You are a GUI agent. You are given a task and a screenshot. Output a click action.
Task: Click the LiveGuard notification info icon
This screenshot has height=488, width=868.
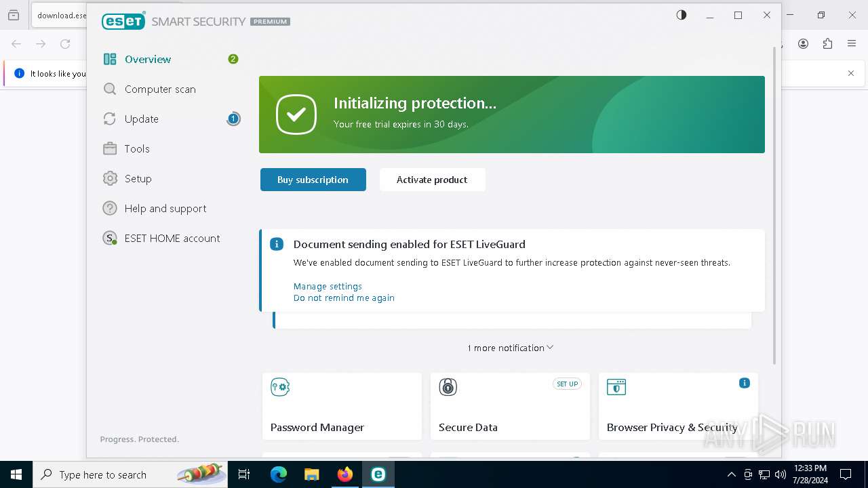pos(277,245)
